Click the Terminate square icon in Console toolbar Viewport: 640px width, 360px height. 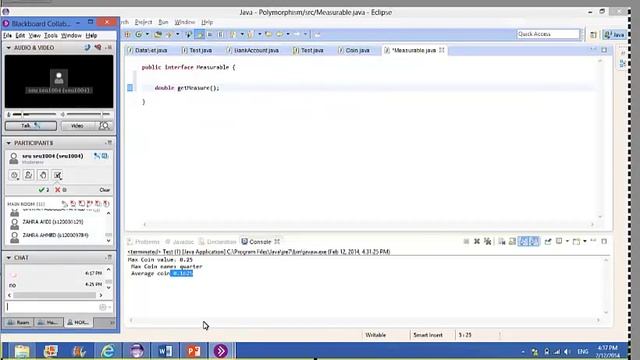pyautogui.click(x=466, y=242)
